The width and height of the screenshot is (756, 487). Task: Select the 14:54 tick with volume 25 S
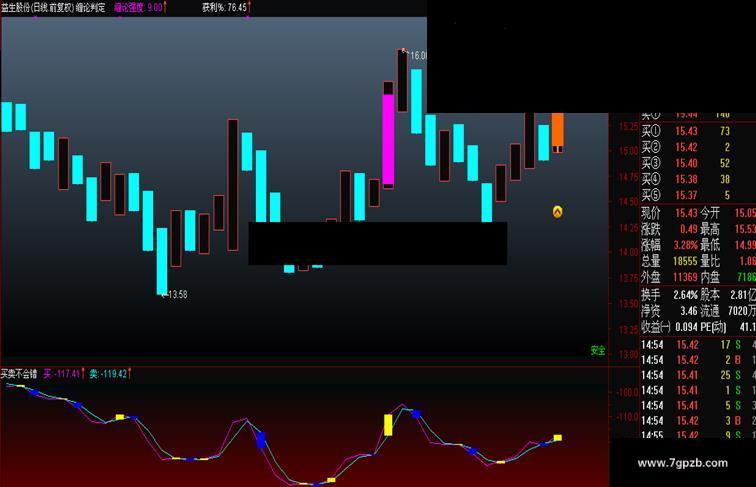click(698, 375)
